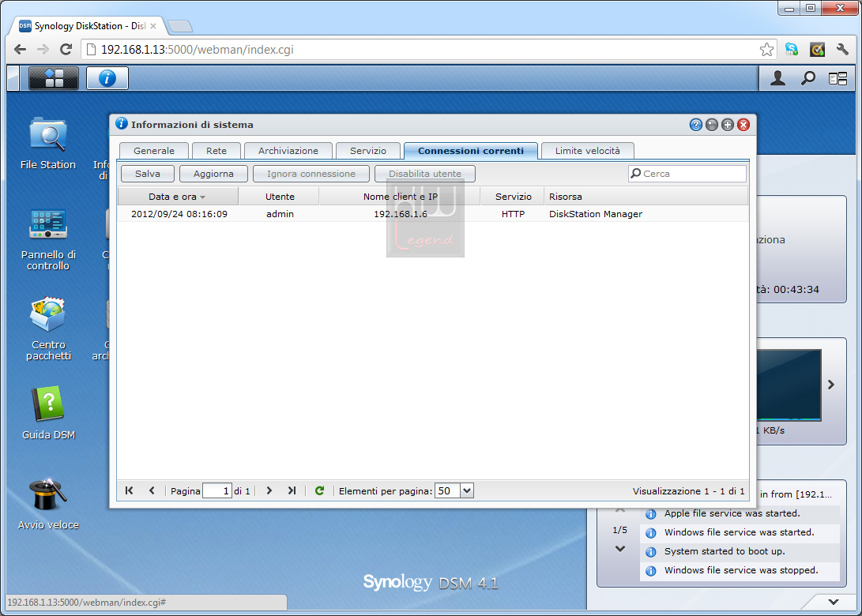Collapse the widget panel with bottom-right chevron

[834, 602]
